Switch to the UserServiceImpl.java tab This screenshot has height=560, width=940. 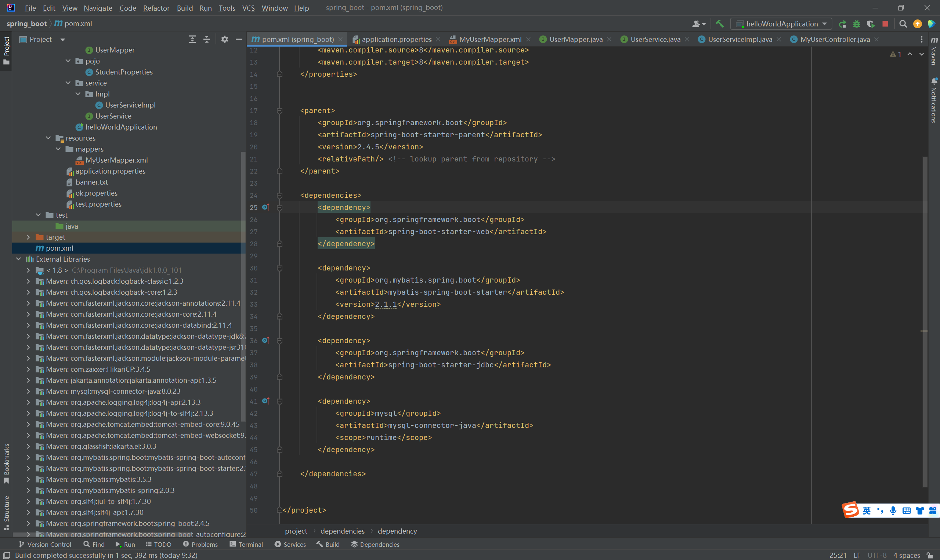tap(740, 39)
